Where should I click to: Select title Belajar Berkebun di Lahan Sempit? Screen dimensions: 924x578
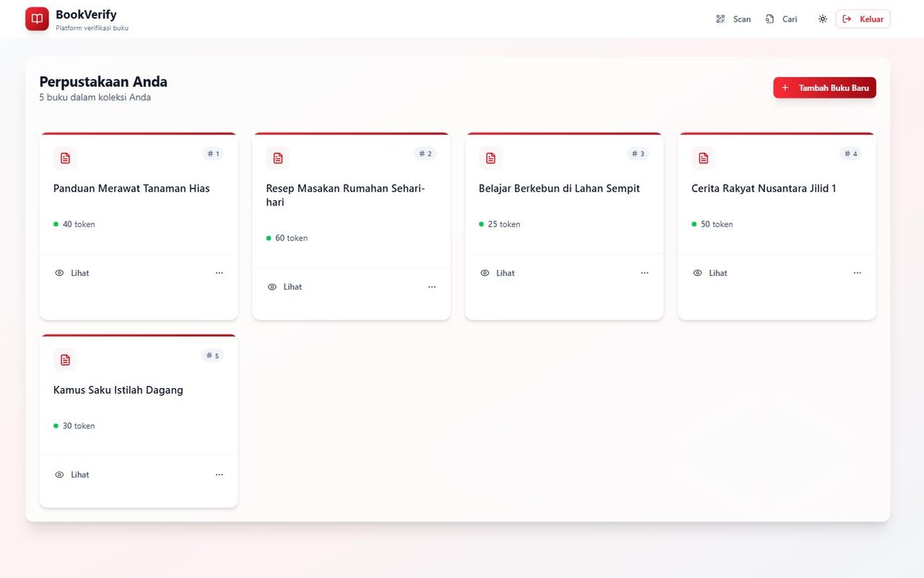(559, 189)
